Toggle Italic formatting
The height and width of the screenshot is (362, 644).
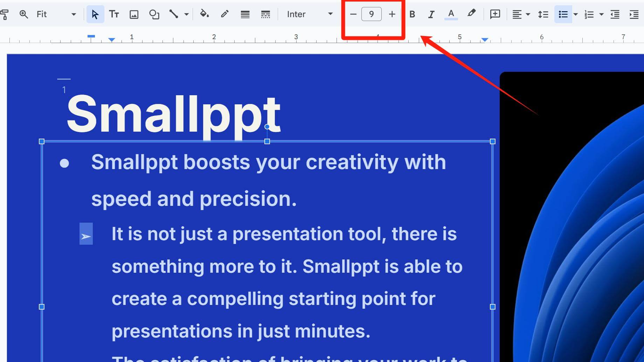coord(431,14)
